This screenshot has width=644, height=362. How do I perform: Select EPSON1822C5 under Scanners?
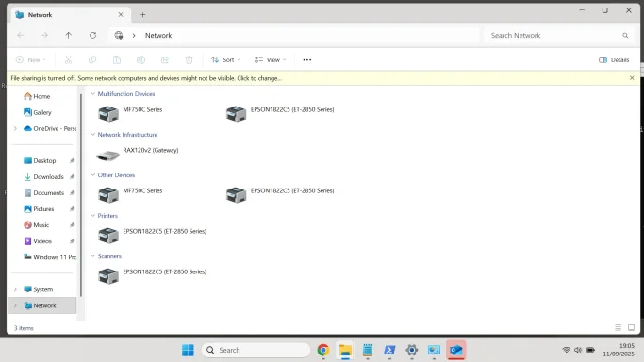[x=153, y=276]
